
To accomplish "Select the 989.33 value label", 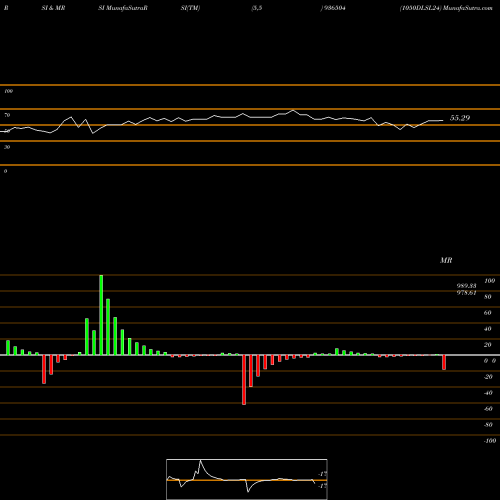I will 466,286.
